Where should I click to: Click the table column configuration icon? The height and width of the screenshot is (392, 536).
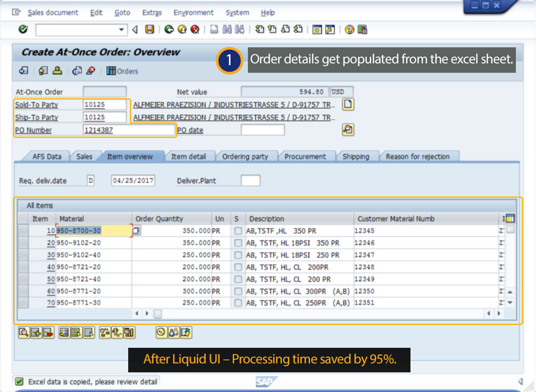tap(510, 218)
